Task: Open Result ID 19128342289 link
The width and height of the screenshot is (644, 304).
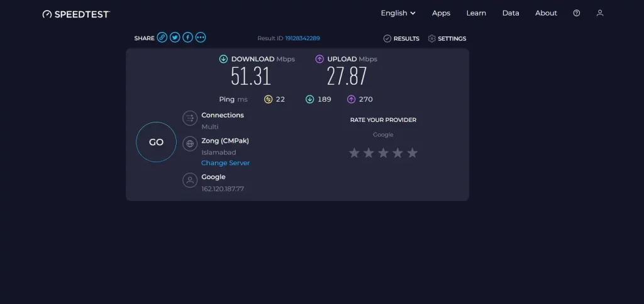Action: pyautogui.click(x=303, y=38)
